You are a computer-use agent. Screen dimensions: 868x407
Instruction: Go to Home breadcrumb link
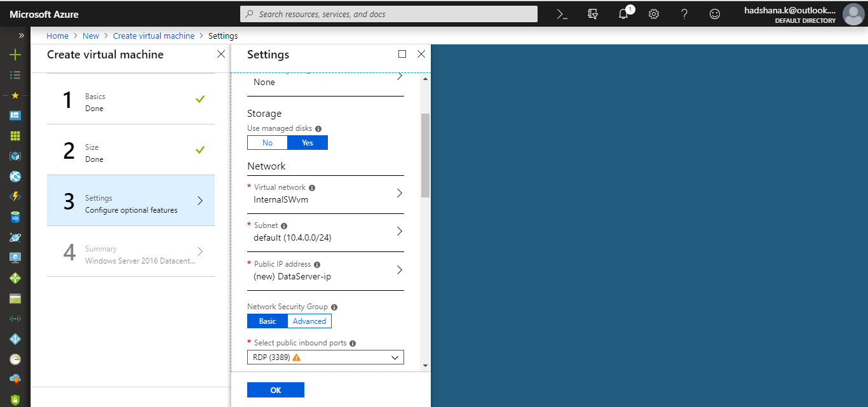click(57, 36)
